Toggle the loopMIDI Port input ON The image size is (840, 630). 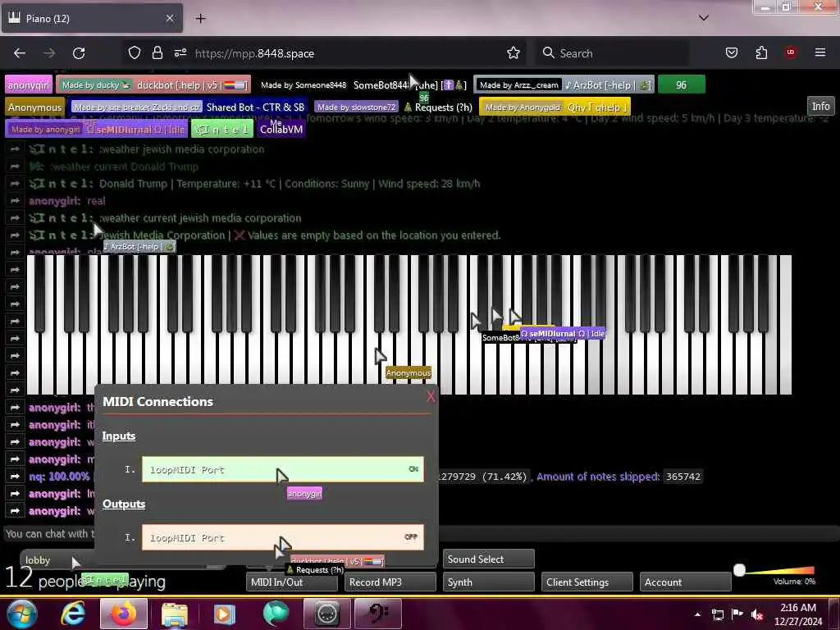[283, 469]
